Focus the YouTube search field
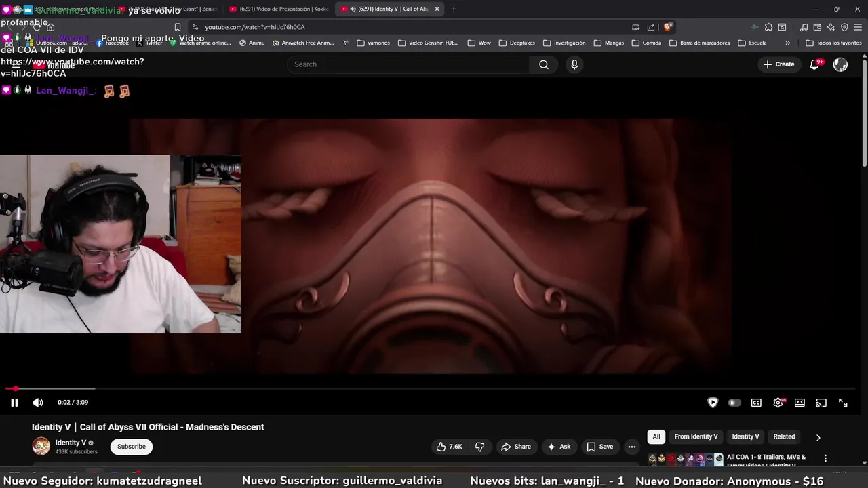The width and height of the screenshot is (868, 488). point(409,64)
